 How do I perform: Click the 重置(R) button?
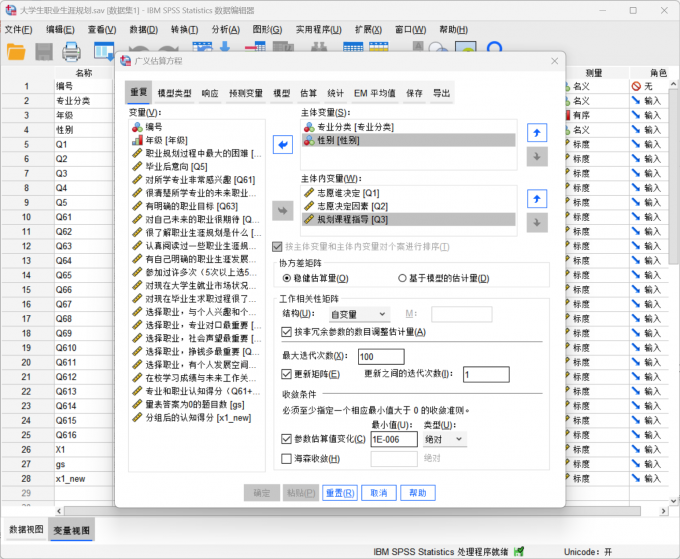point(340,493)
